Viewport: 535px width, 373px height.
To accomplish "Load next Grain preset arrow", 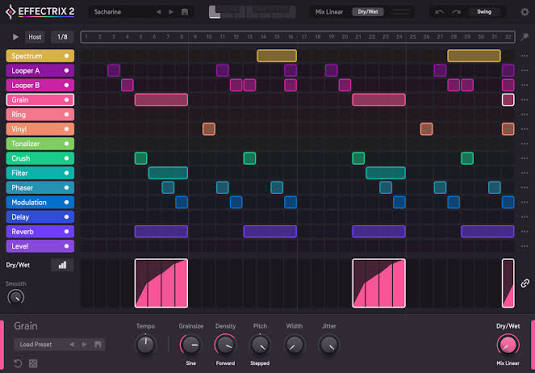I will click(x=84, y=344).
